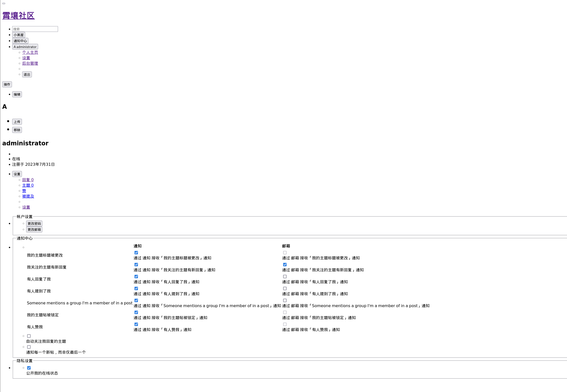Click the 编辑 edit button
The image size is (567, 392).
17,95
